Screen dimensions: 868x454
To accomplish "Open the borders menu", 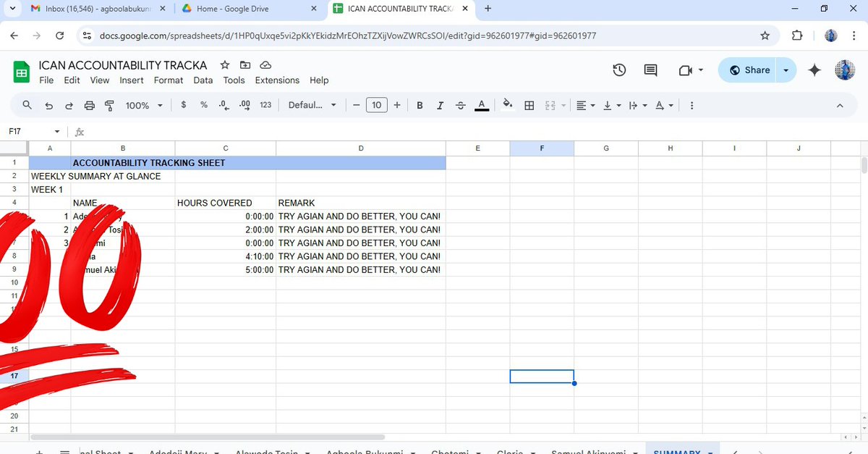I will tap(529, 105).
